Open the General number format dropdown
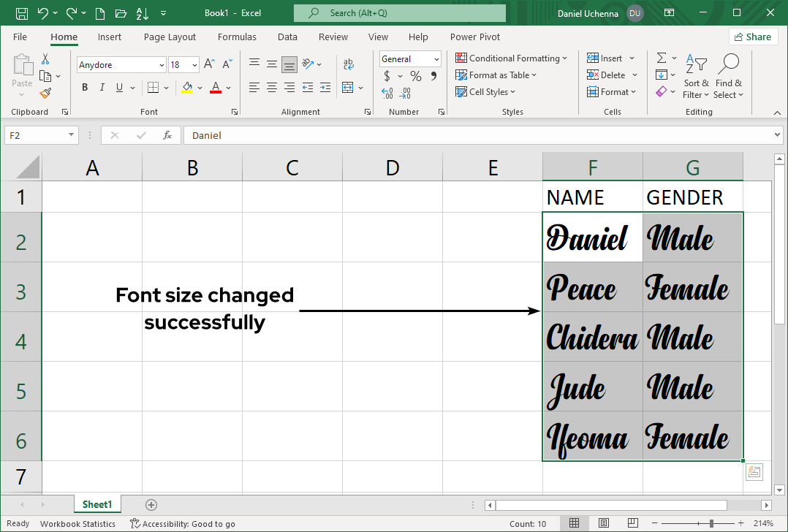Viewport: 788px width, 532px height. click(x=436, y=59)
